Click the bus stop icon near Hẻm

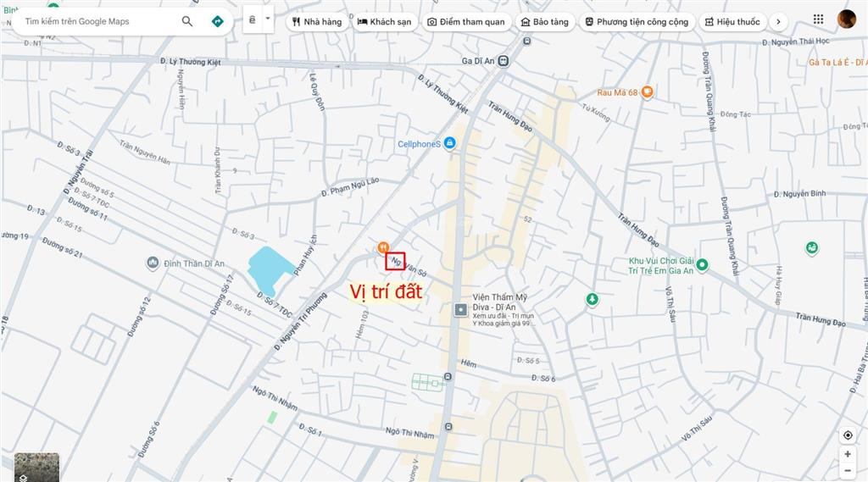tap(448, 377)
